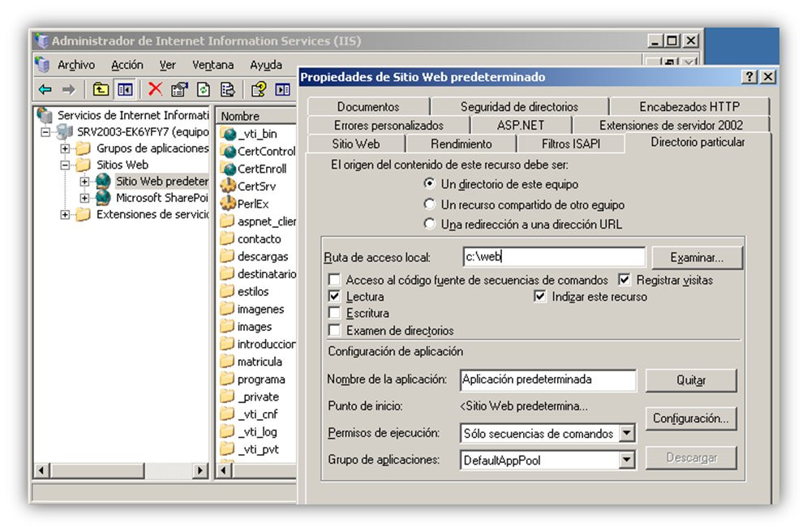The image size is (807, 532).
Task: Click in 'Ruta de acceso local' field
Action: (x=554, y=256)
